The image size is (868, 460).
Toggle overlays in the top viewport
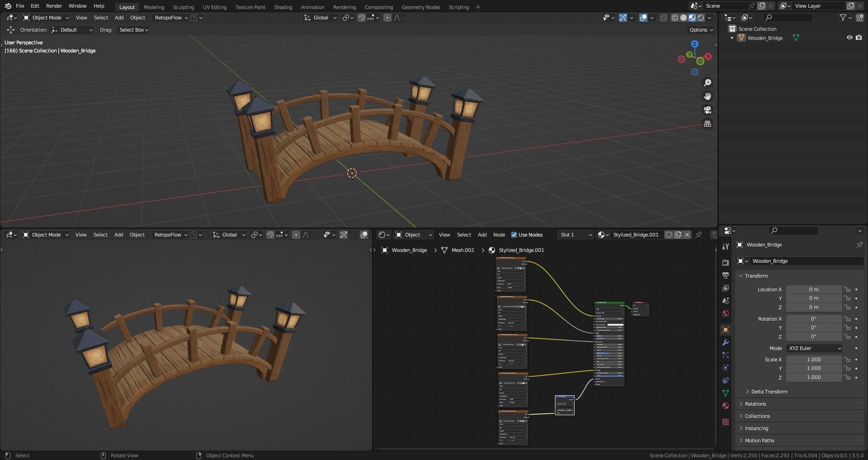[x=643, y=18]
